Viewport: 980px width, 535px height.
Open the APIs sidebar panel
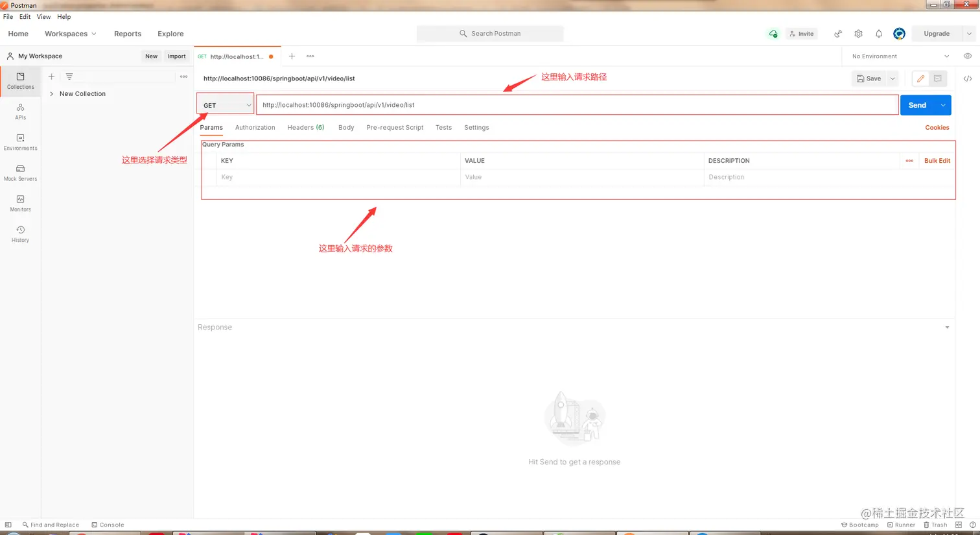[x=20, y=112]
